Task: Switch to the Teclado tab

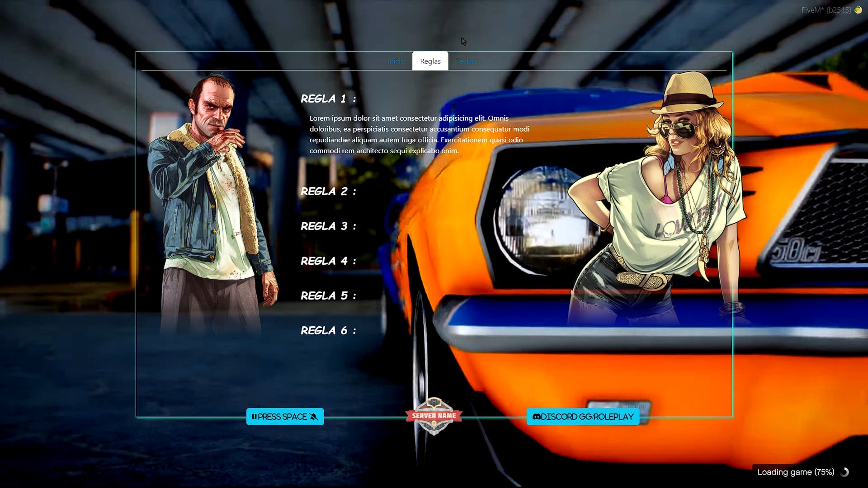Action: tap(467, 61)
